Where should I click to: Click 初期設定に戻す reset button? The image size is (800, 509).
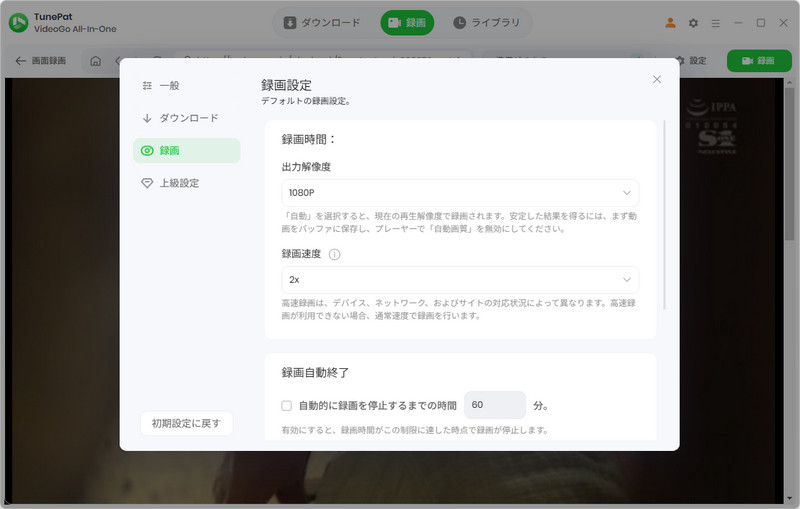pos(186,423)
